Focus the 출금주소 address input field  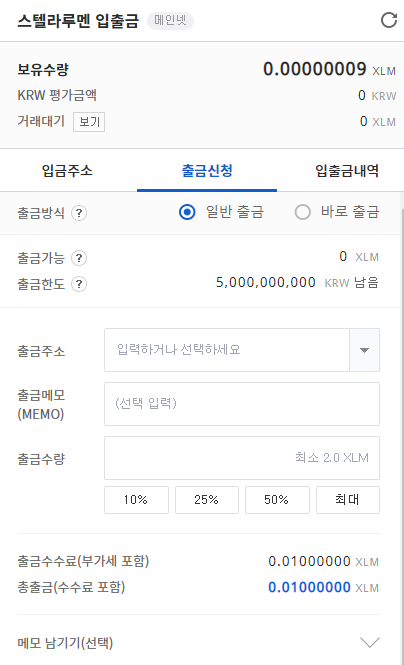pos(227,350)
